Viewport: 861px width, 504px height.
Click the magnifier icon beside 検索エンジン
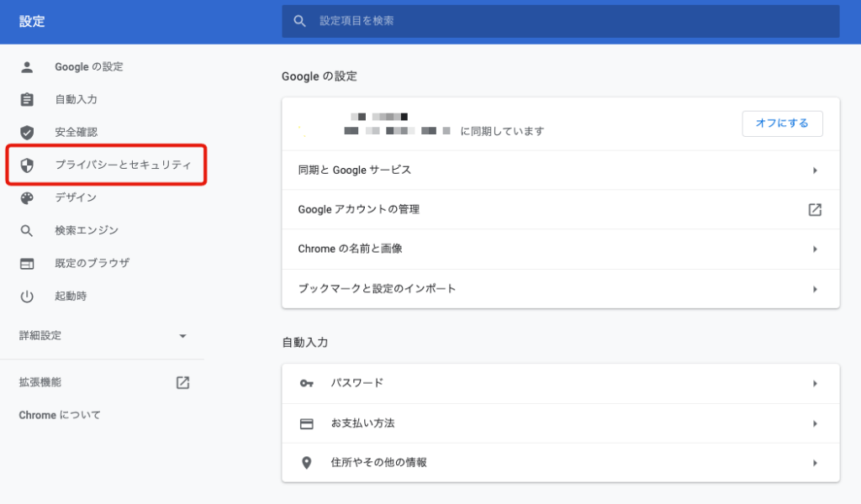(x=27, y=231)
